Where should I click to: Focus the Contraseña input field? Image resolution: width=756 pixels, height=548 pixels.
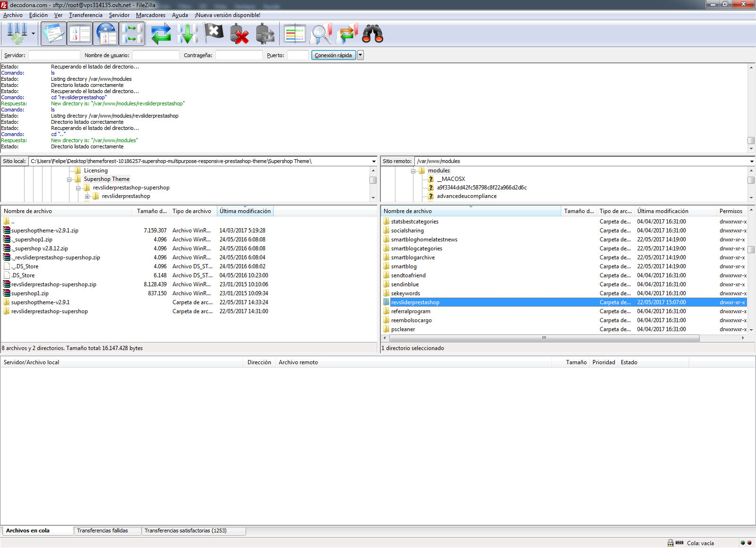(239, 55)
